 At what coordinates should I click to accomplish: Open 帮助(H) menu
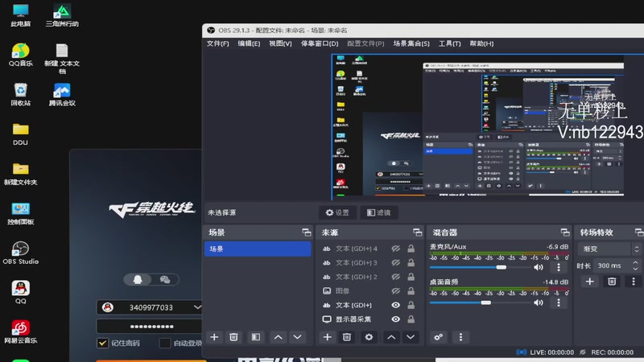tap(481, 43)
